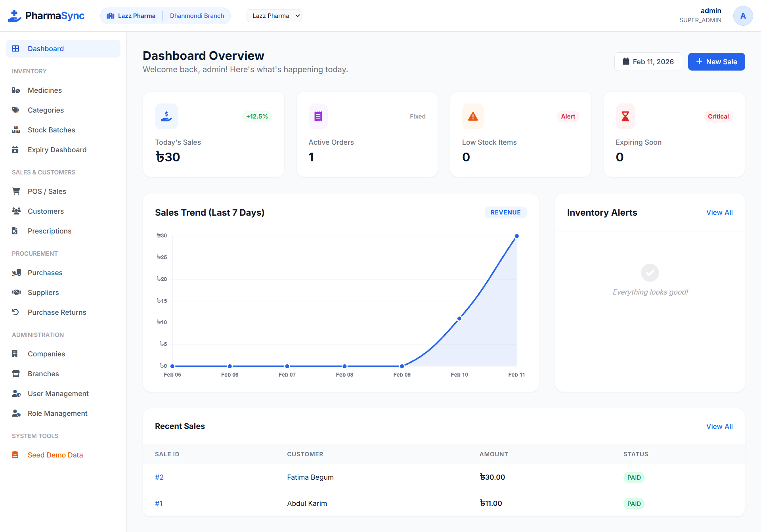Open sale #2 for Fatima Begum

tap(159, 477)
